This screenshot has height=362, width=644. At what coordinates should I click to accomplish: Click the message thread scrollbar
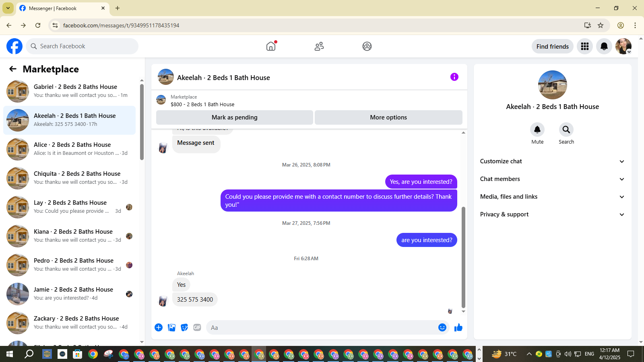(463, 257)
